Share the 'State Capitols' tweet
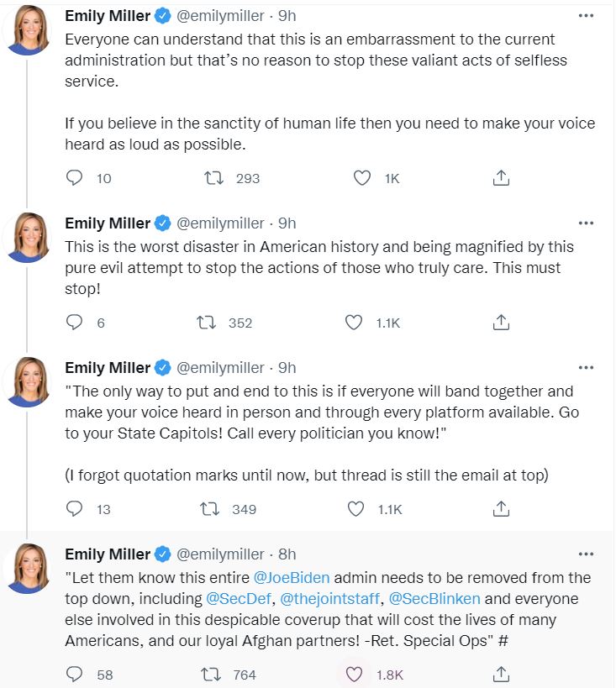Image resolution: width=616 pixels, height=688 pixels. (x=500, y=509)
